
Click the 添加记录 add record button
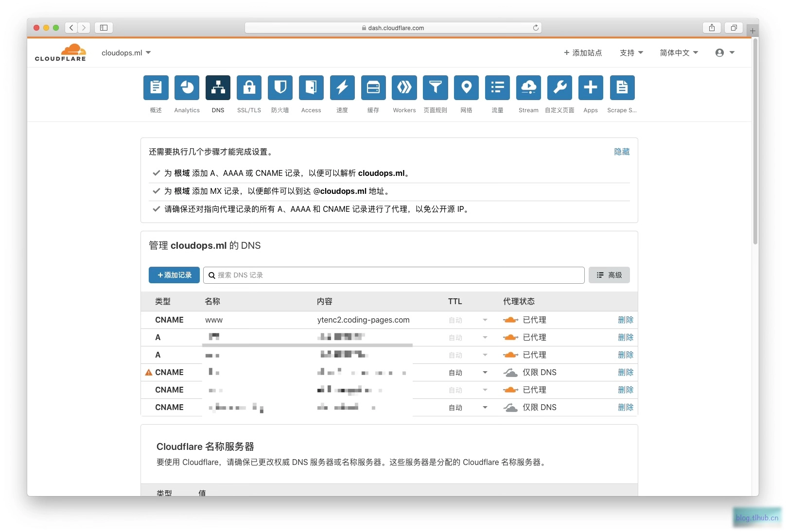[174, 275]
